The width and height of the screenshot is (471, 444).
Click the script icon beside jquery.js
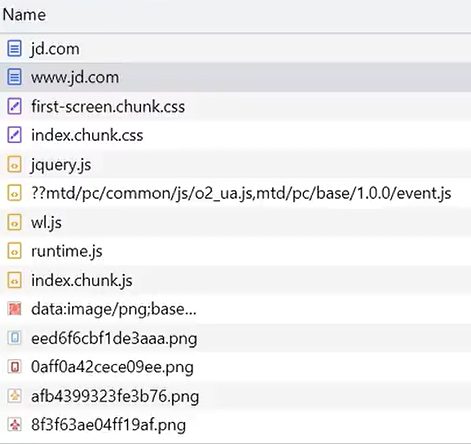tap(14, 164)
